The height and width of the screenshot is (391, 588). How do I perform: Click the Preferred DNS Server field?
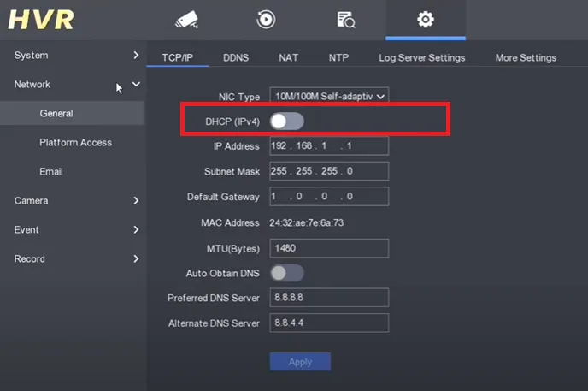[x=329, y=298]
